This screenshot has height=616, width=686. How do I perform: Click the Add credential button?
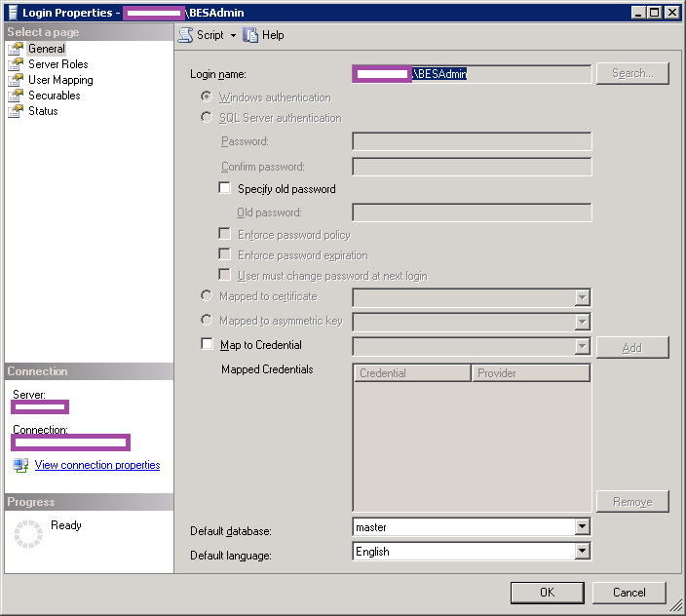pyautogui.click(x=632, y=348)
